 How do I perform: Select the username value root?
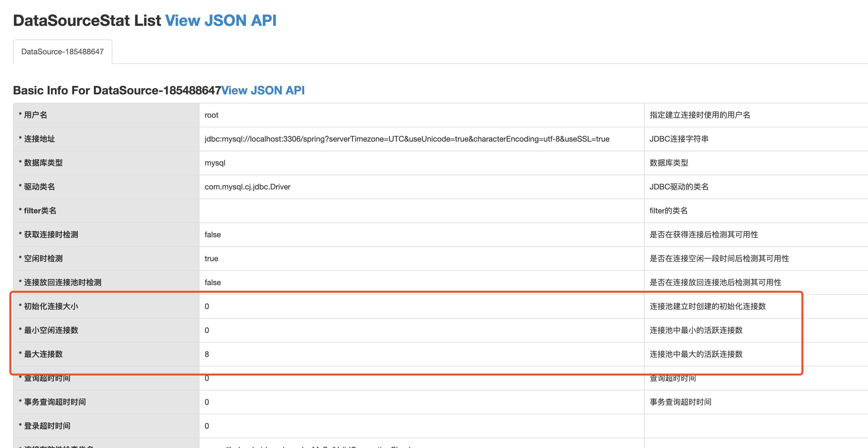click(x=211, y=115)
